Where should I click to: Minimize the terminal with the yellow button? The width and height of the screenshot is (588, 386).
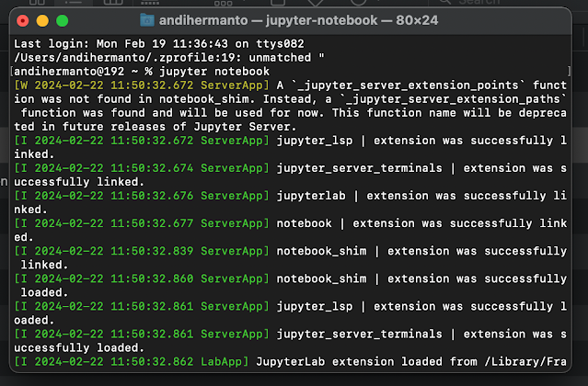(42, 20)
